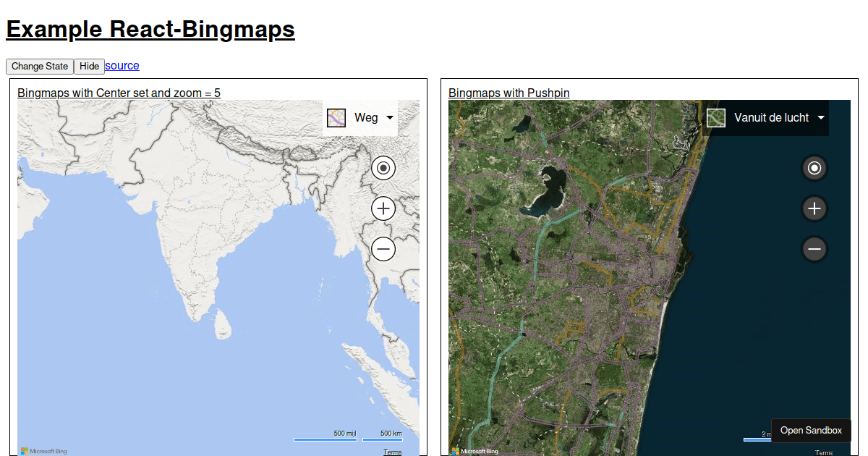Click the zoom-out icon on the left map
The image size is (868, 456).
(x=383, y=249)
